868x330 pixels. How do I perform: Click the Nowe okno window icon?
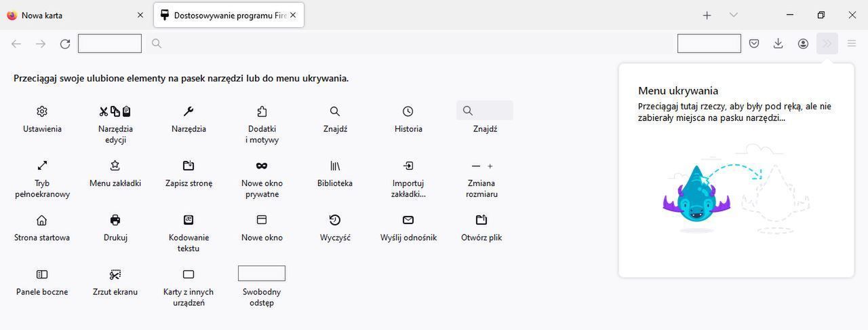pos(262,220)
